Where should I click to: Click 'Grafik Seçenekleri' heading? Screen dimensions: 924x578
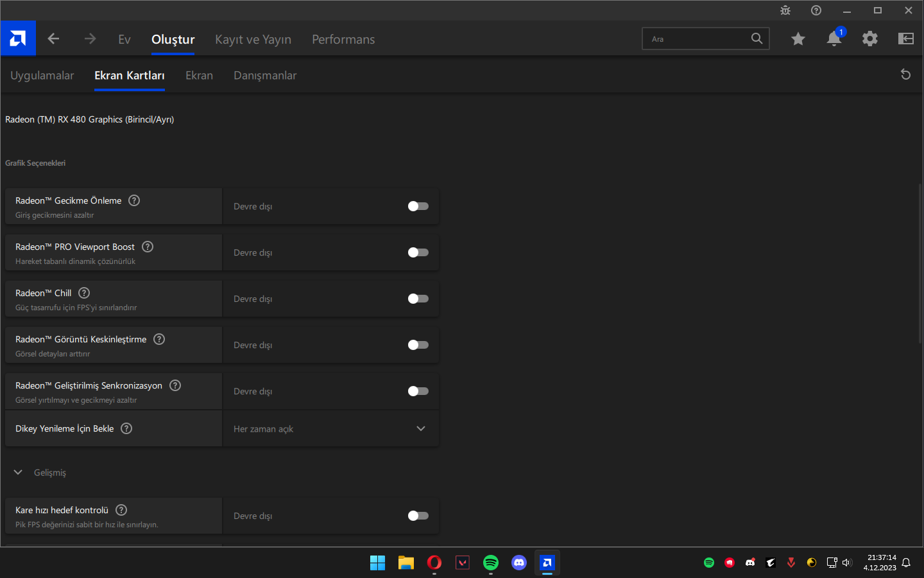coord(35,163)
